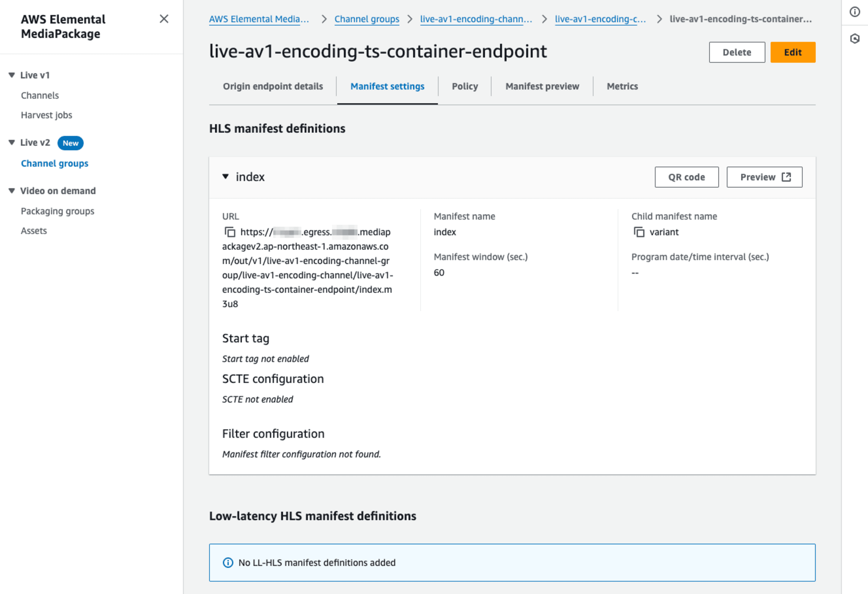Click the Delete button
Screen dimensions: 868x594
coord(737,53)
